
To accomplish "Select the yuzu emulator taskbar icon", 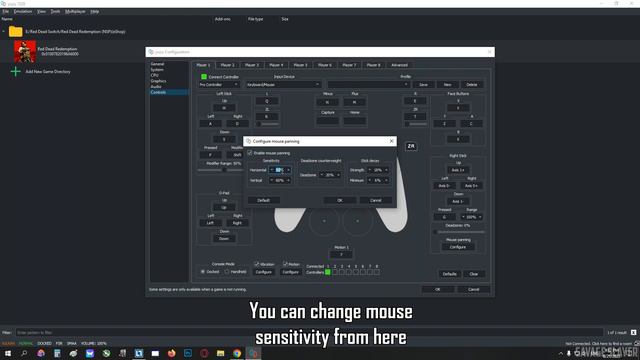I will (253, 353).
